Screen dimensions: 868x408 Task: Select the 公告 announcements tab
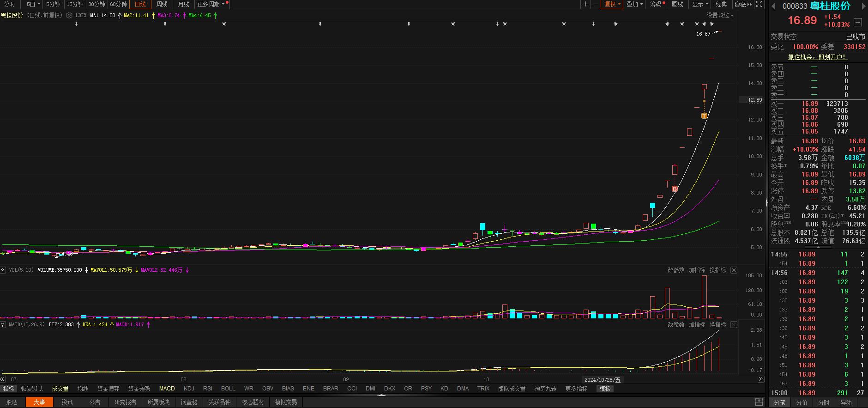95,402
